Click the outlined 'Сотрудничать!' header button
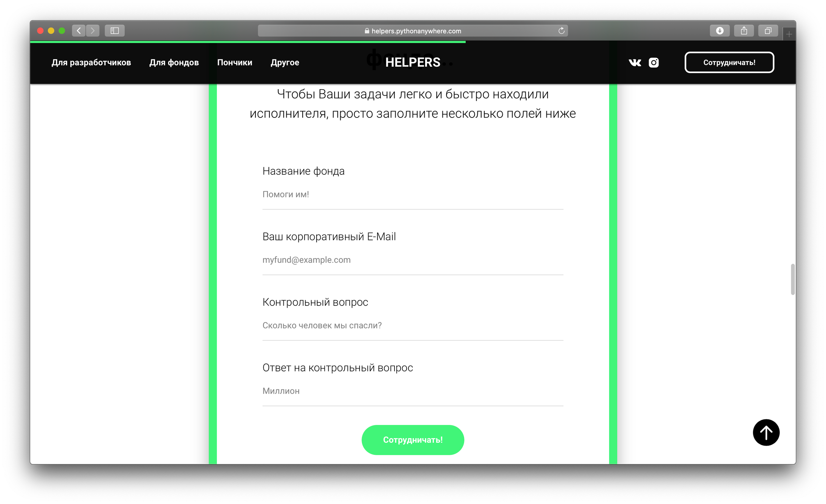Viewport: 826px width, 504px height. (x=729, y=63)
